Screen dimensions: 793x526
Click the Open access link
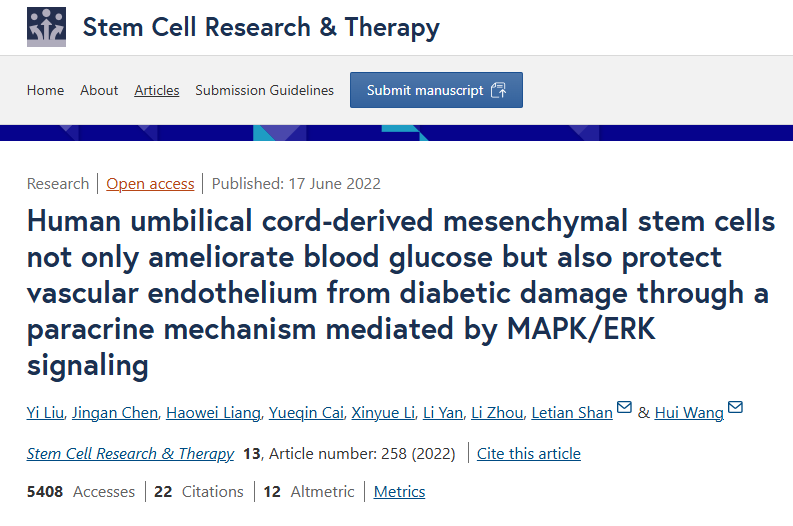click(x=150, y=184)
